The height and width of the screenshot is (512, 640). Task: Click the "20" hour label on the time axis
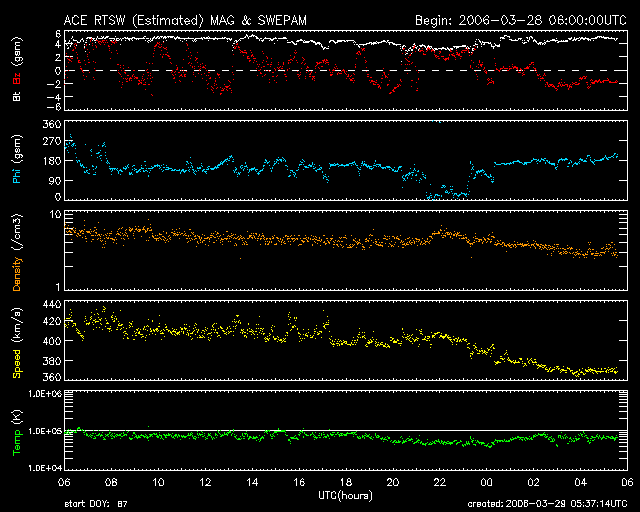pyautogui.click(x=393, y=483)
